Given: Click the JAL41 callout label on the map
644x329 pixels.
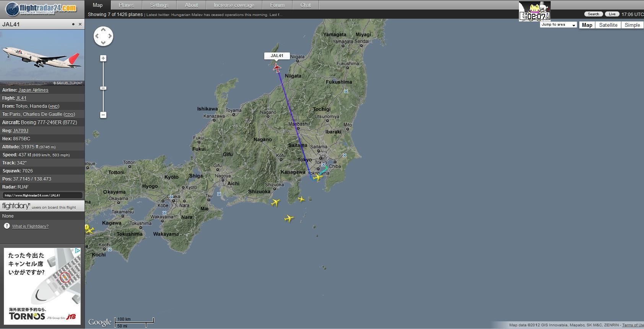Looking at the screenshot, I should tap(277, 56).
